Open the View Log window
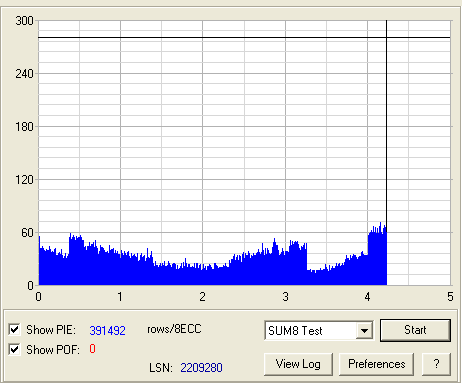 tap(298, 364)
